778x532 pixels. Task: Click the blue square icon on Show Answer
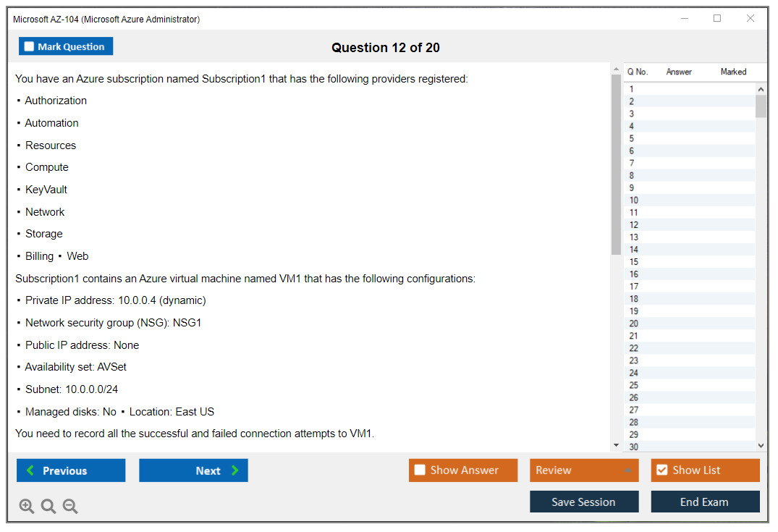pyautogui.click(x=420, y=470)
